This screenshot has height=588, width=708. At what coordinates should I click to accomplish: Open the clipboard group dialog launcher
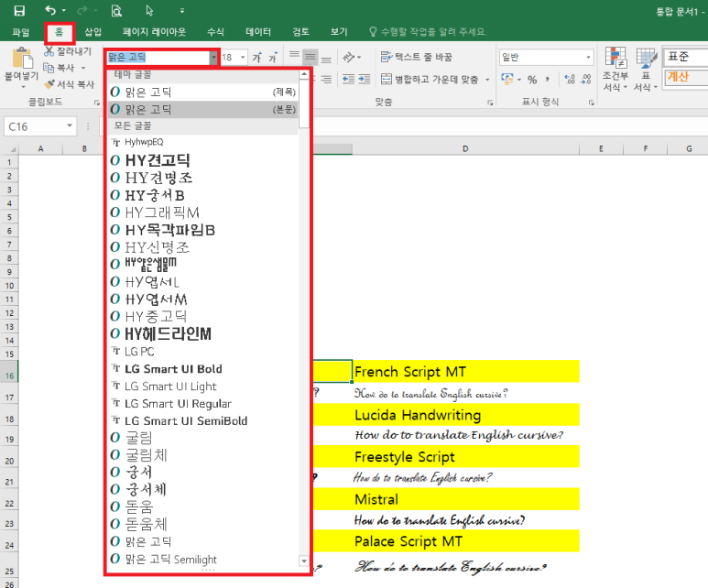click(96, 103)
